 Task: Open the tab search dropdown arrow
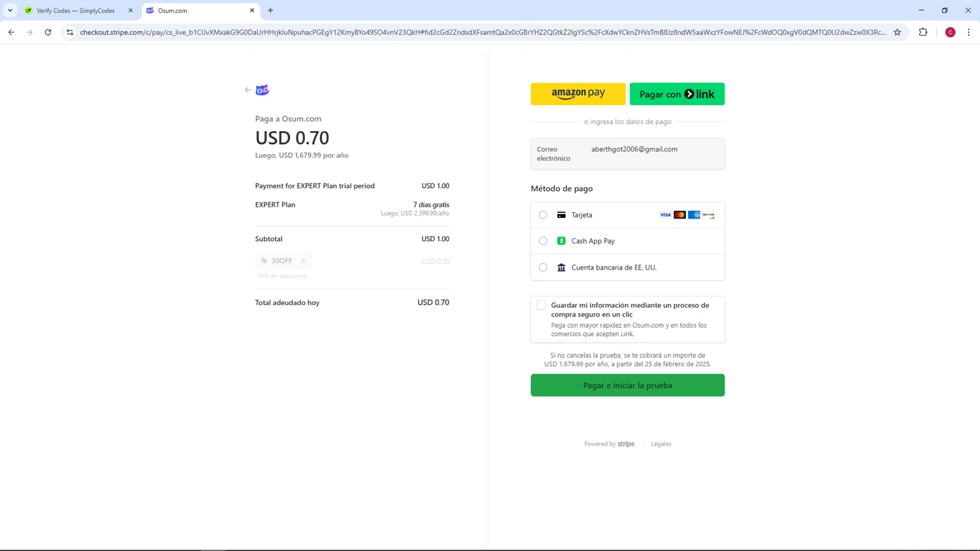(10, 10)
